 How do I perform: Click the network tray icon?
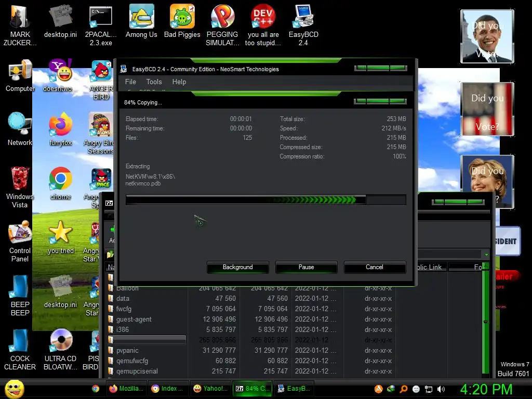point(429,389)
